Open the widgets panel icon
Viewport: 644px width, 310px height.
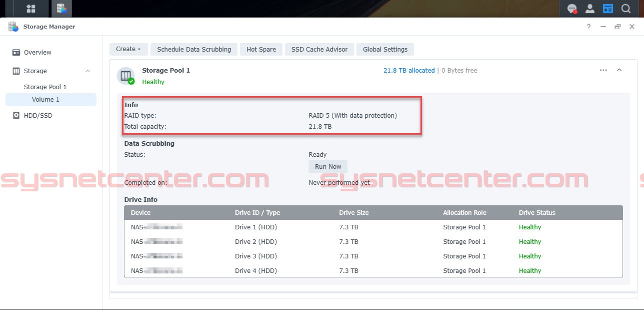(x=608, y=8)
